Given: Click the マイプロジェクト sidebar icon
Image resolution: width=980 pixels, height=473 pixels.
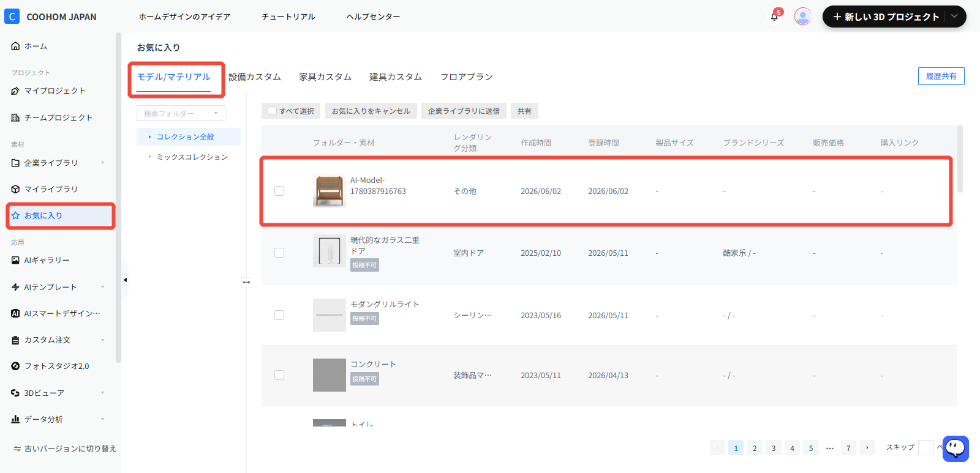Looking at the screenshot, I should [15, 91].
